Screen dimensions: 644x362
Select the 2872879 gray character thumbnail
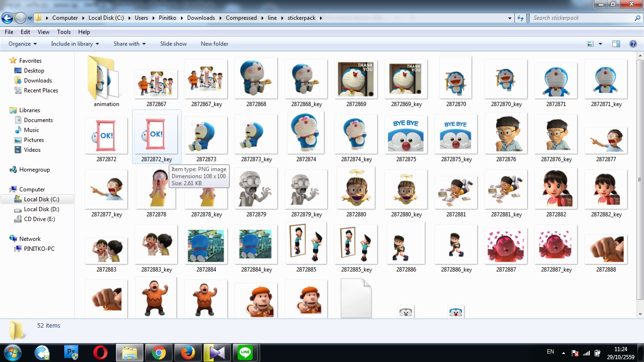[256, 189]
